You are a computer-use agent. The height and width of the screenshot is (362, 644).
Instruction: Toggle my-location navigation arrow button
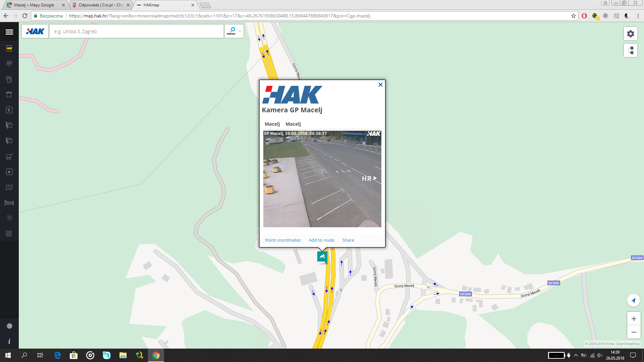pos(634,300)
